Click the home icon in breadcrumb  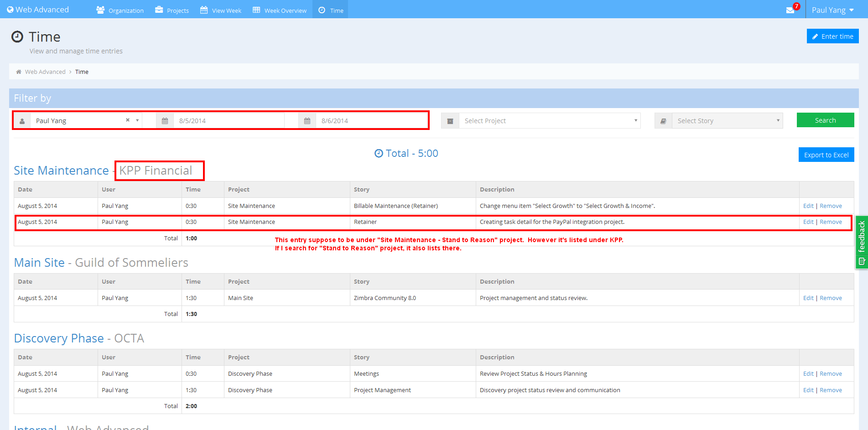[x=19, y=72]
